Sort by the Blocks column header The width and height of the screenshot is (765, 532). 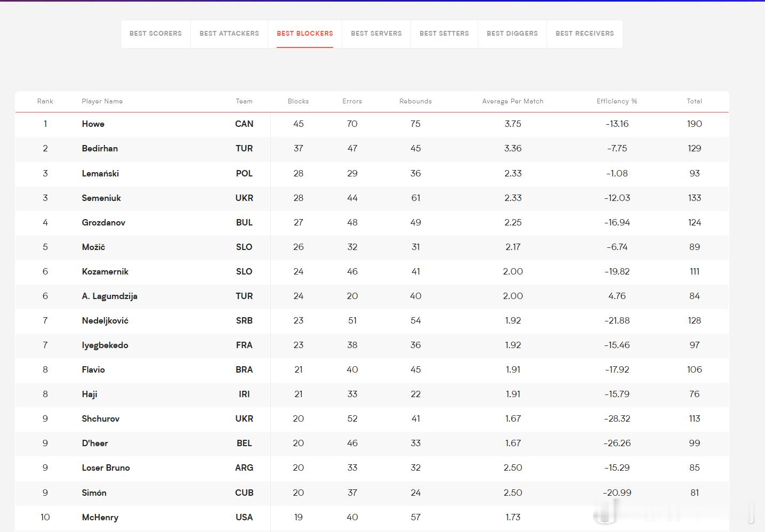[x=299, y=101]
